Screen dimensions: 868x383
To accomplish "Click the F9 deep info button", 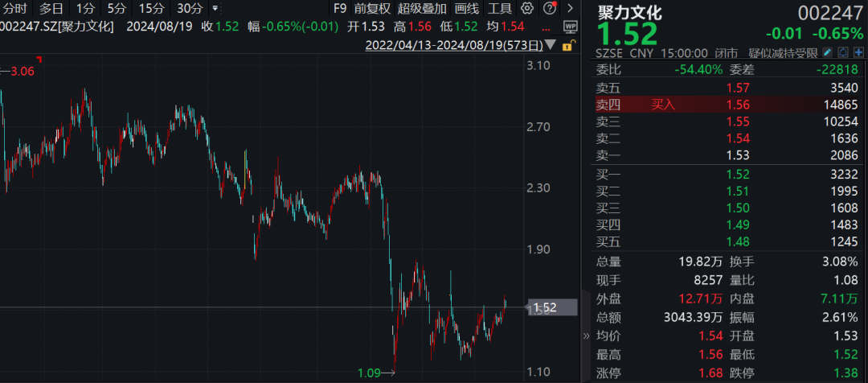I will click(339, 9).
